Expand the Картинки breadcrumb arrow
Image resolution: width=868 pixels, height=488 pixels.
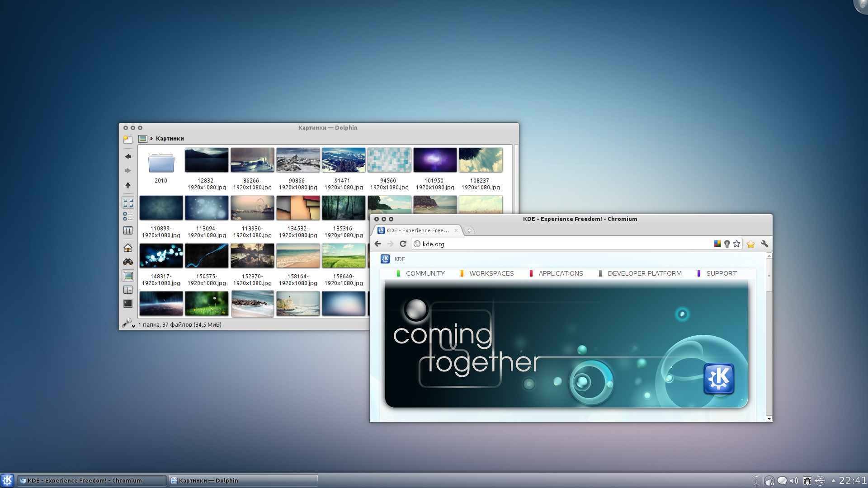151,139
